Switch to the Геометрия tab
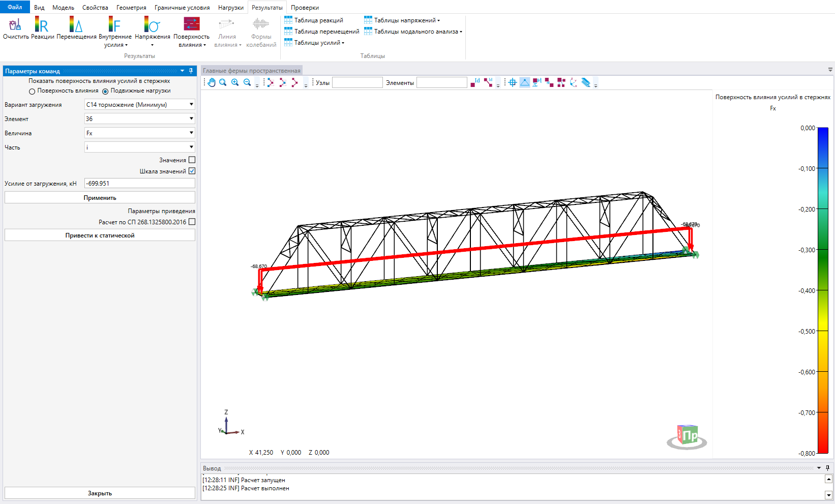Image resolution: width=835 pixels, height=504 pixels. tap(131, 8)
